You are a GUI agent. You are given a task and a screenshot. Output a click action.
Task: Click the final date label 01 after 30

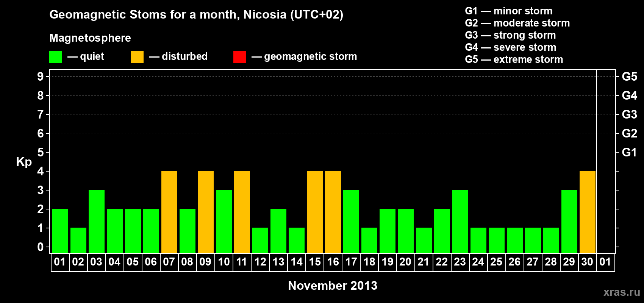(605, 262)
